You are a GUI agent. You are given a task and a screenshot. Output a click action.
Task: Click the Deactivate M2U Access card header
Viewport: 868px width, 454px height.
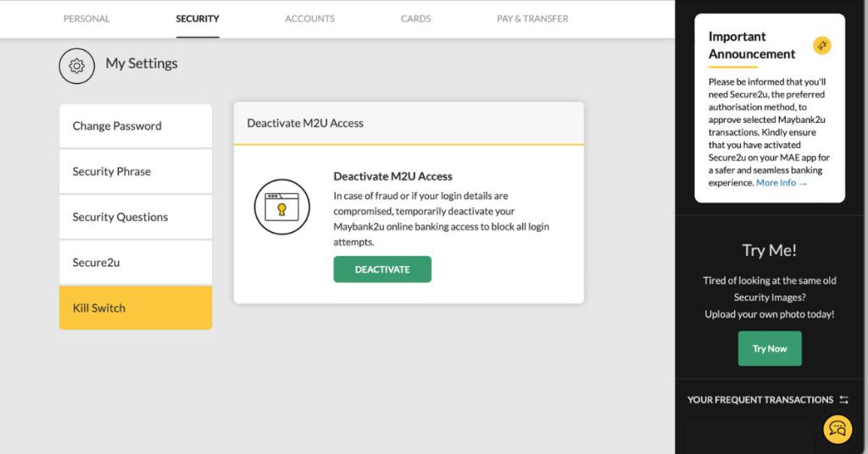pos(409,124)
